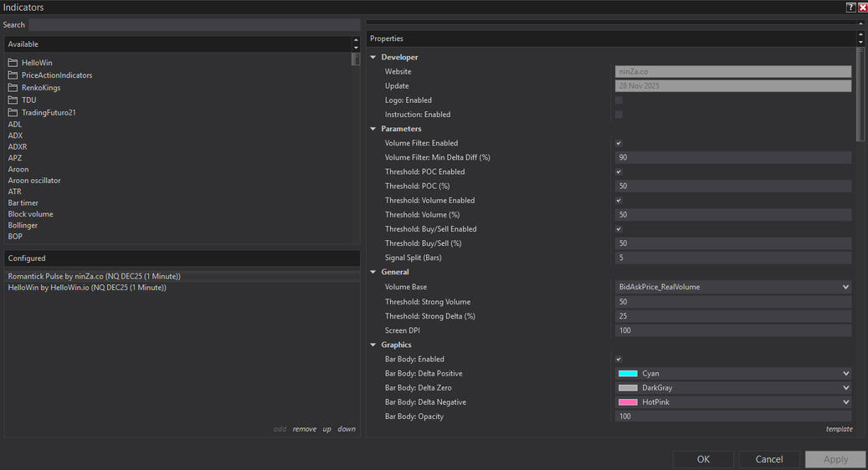Collapse the Parameters section
Viewport: 868px width, 470px height.
click(373, 129)
